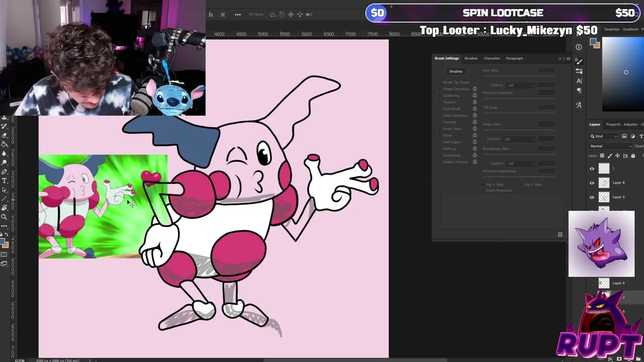This screenshot has width=644, height=362.
Task: Lock image pixels brush icon
Action: pyautogui.click(x=610, y=156)
